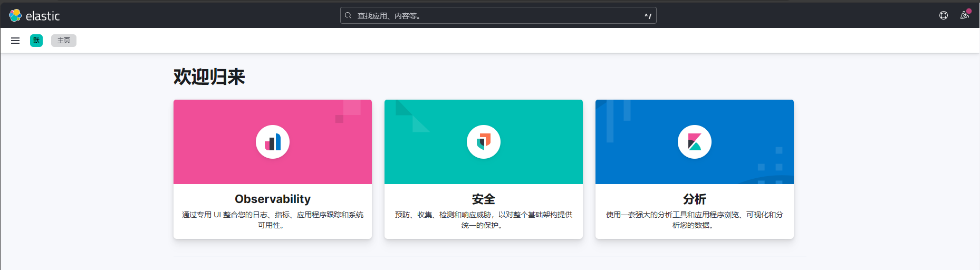
Task: Click the 安全 shield icon
Action: click(484, 142)
